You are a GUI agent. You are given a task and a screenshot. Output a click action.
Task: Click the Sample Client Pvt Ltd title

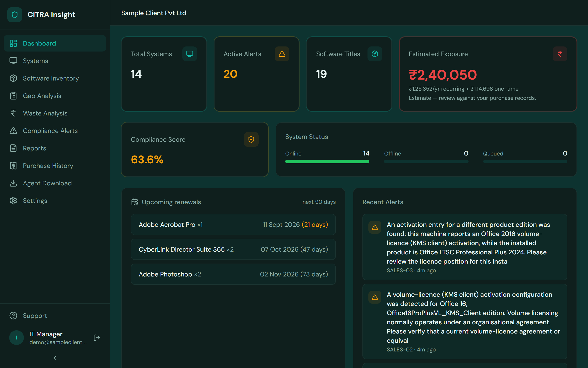[154, 13]
